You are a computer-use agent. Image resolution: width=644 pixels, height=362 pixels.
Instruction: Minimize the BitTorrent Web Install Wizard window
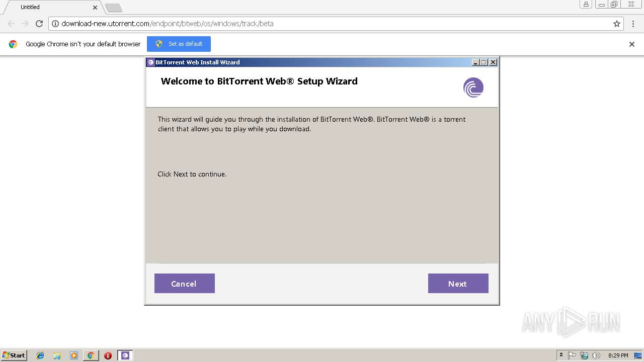pos(475,62)
